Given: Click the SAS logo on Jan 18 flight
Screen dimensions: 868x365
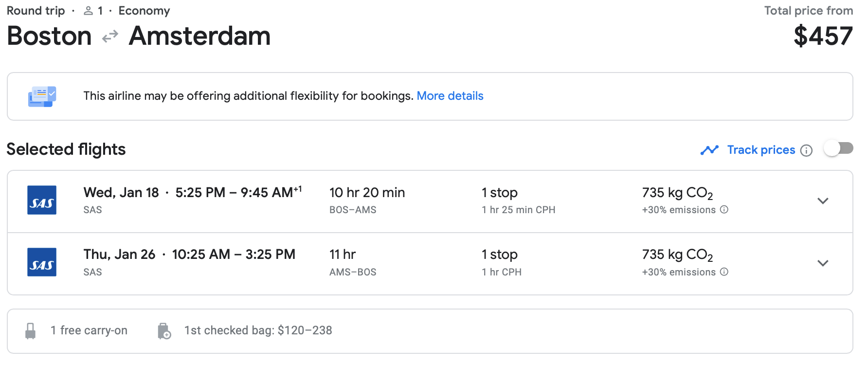Looking at the screenshot, I should pos(42,200).
